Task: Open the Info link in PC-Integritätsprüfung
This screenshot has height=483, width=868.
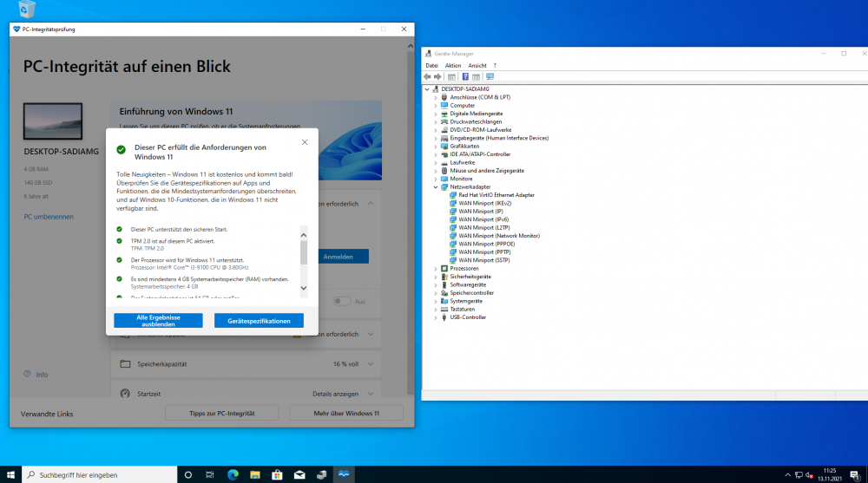Action: 42,375
